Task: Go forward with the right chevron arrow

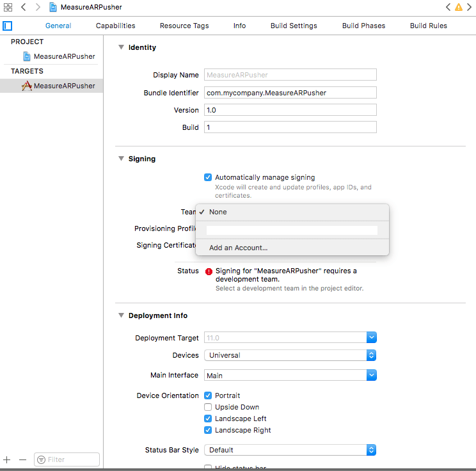Action: point(38,7)
